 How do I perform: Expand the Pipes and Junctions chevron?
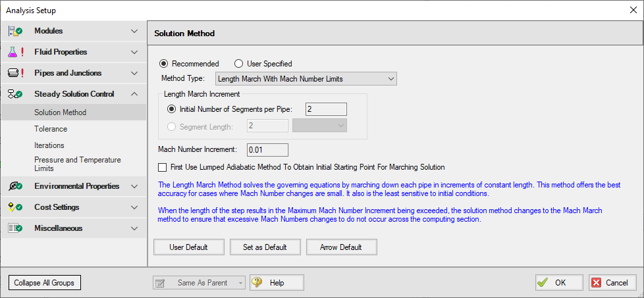click(134, 73)
